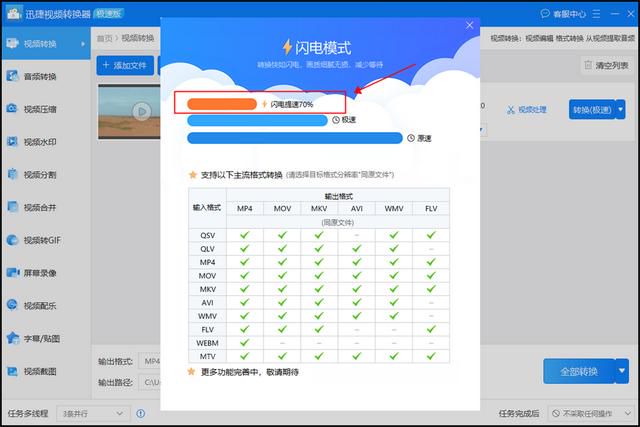Click the checkmark in WEBM row MP4 column
640x427 pixels.
point(244,343)
